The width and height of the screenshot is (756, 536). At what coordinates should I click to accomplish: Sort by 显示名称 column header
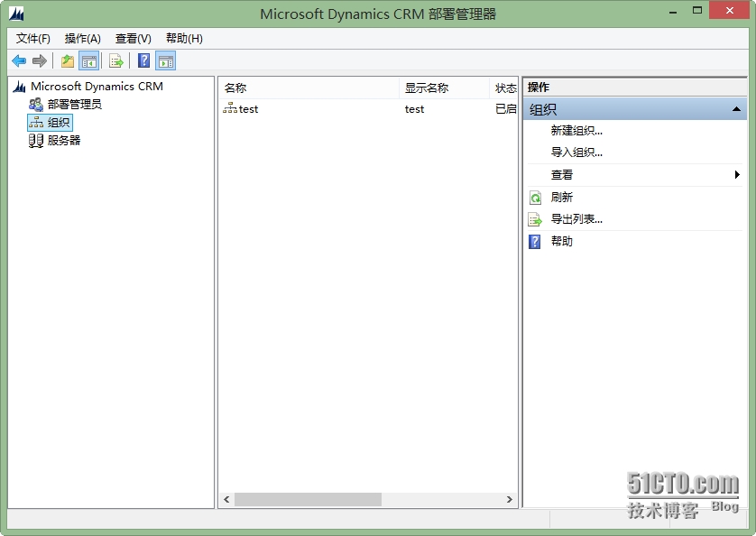[444, 88]
